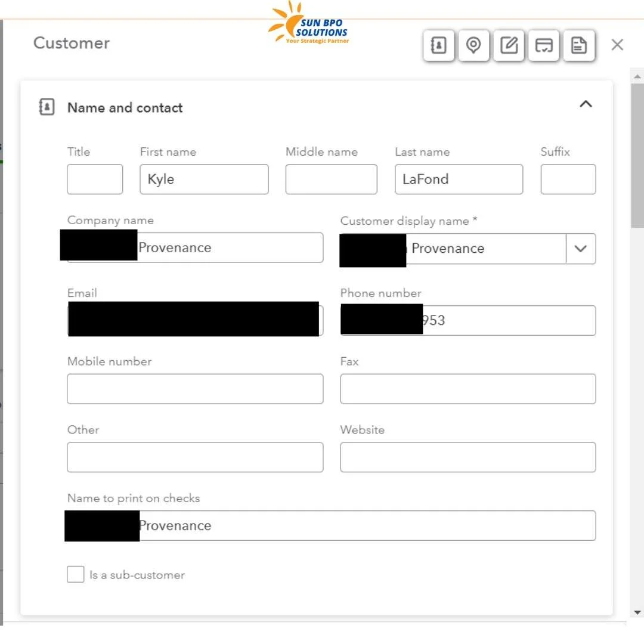Select the Other contact field
This screenshot has height=644, width=644.
[x=195, y=457]
